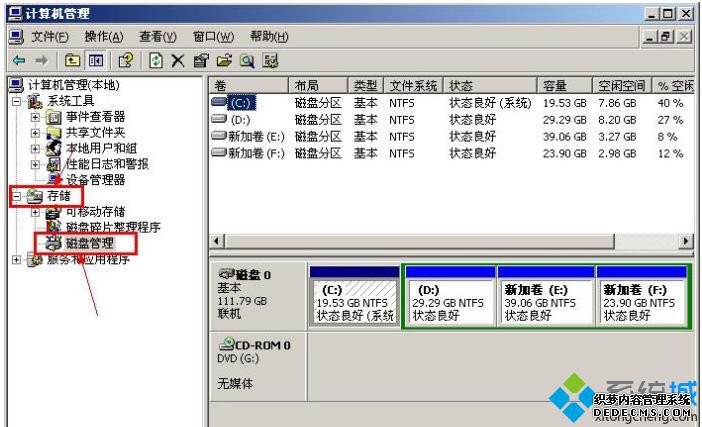Toggle the show/hide console tree icon
702x427 pixels.
point(96,60)
